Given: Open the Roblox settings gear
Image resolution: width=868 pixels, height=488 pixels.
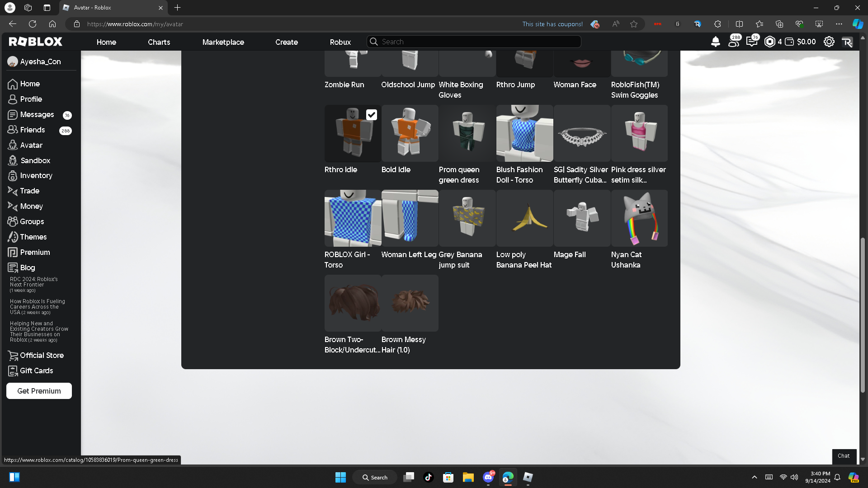Looking at the screenshot, I should point(829,42).
